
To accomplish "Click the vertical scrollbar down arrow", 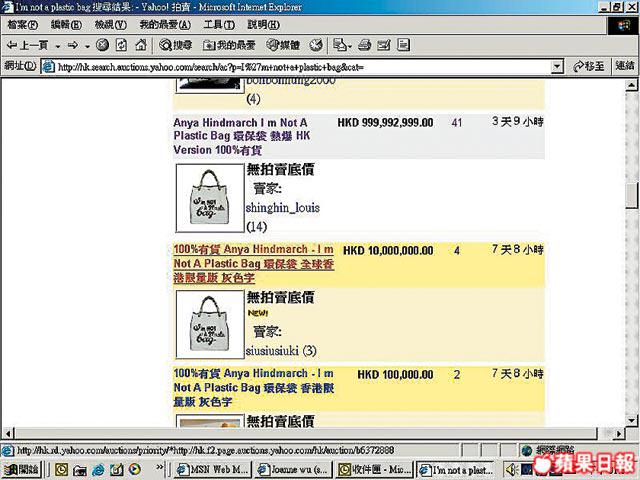I will (631, 420).
